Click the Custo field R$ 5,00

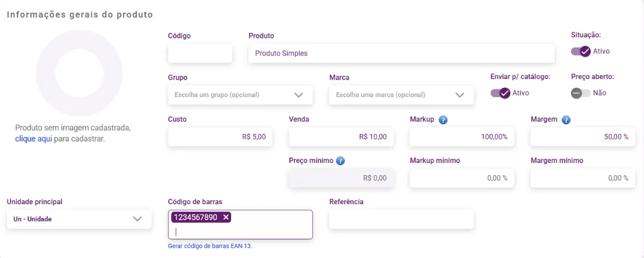(221, 137)
